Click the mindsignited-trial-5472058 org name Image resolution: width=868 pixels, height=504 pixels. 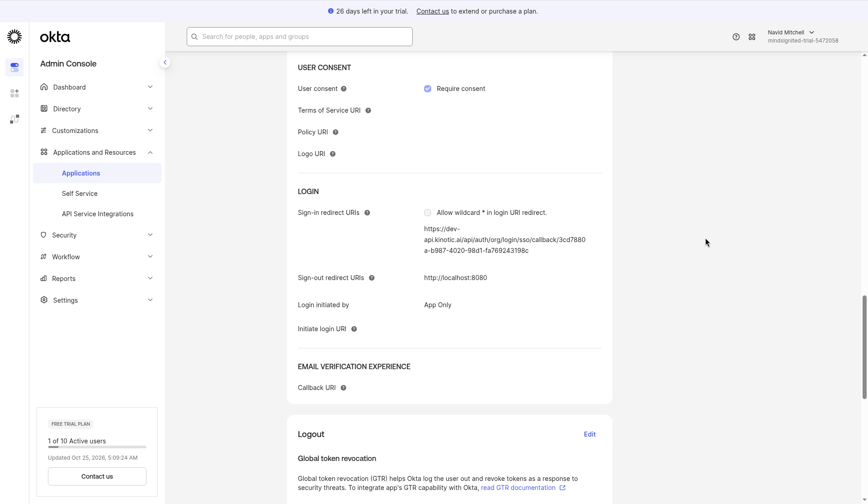803,41
